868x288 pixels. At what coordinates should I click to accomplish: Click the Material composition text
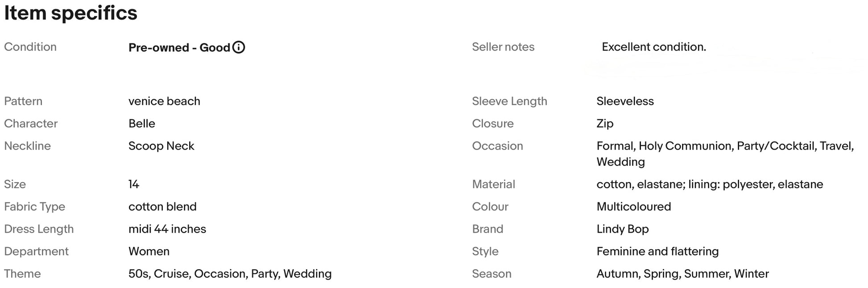pos(710,184)
